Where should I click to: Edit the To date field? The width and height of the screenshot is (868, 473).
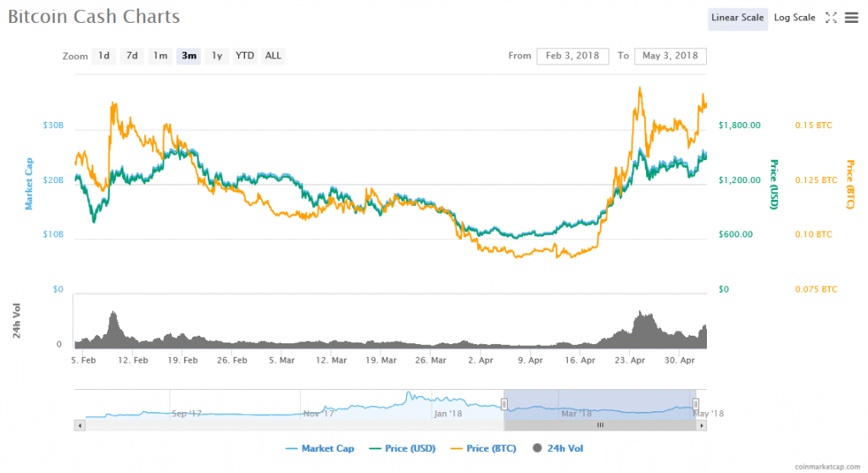point(670,56)
